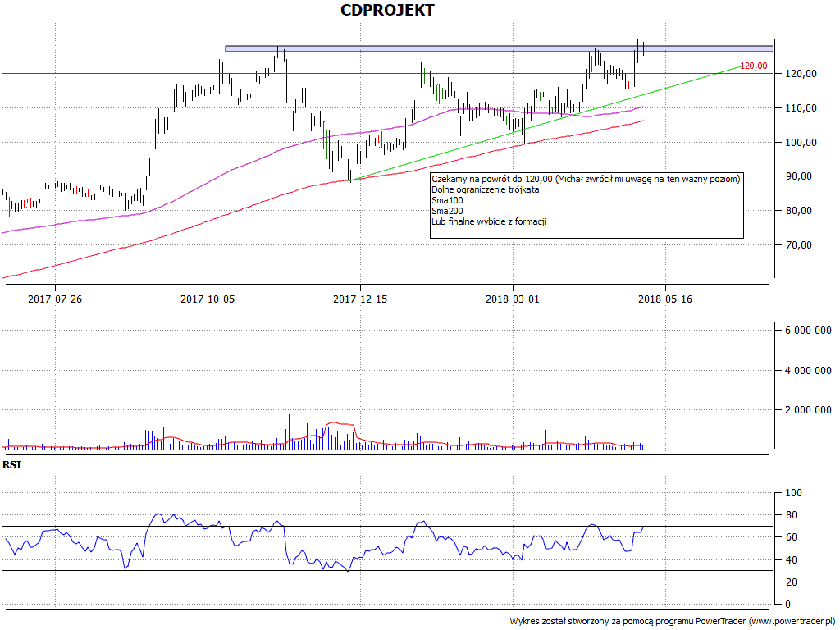Click the RSI axis value 20

click(791, 582)
